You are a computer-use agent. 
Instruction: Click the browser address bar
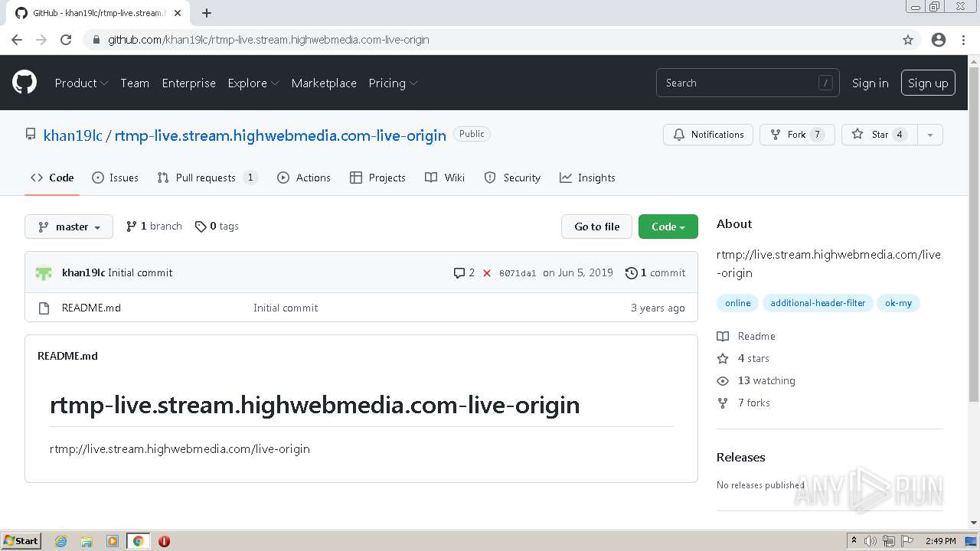[x=490, y=40]
